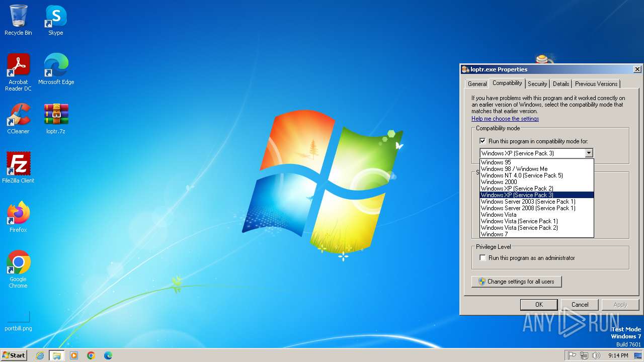Launch Internet Explorer from the taskbar
This screenshot has width=644, height=362.
click(40, 355)
